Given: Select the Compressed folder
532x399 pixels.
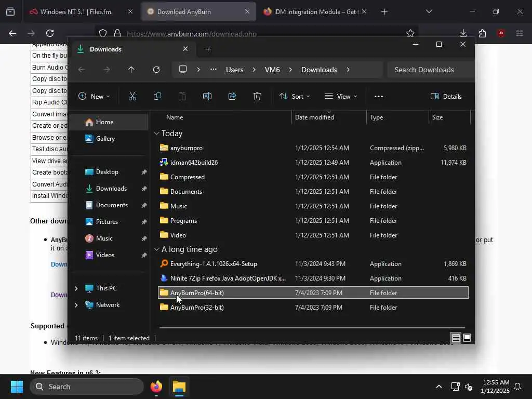Looking at the screenshot, I should pos(313,177).
